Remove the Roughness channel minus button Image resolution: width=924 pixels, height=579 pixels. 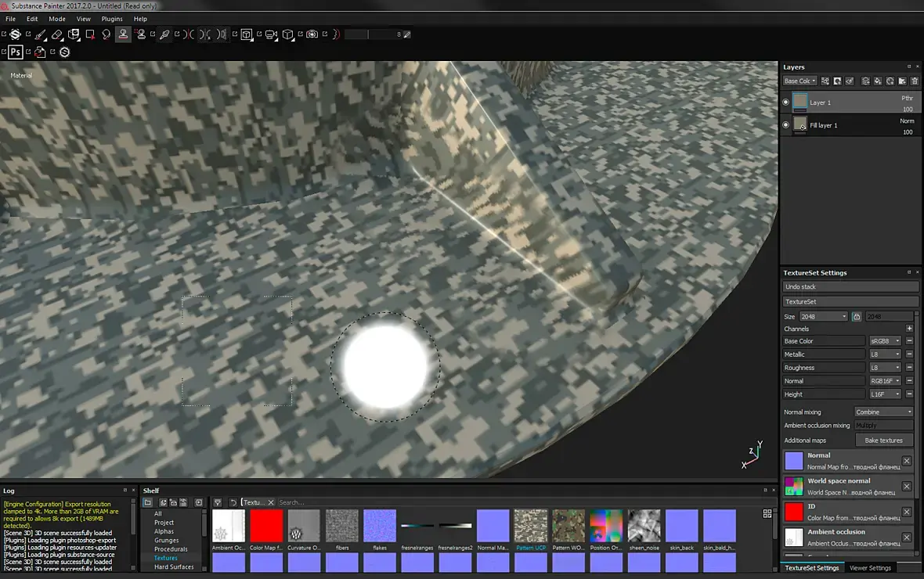pyautogui.click(x=909, y=368)
